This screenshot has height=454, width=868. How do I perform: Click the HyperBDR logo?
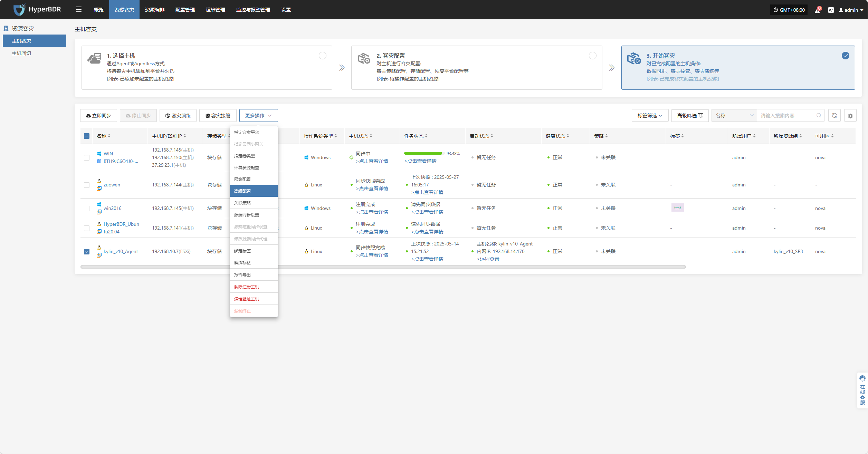coord(37,9)
